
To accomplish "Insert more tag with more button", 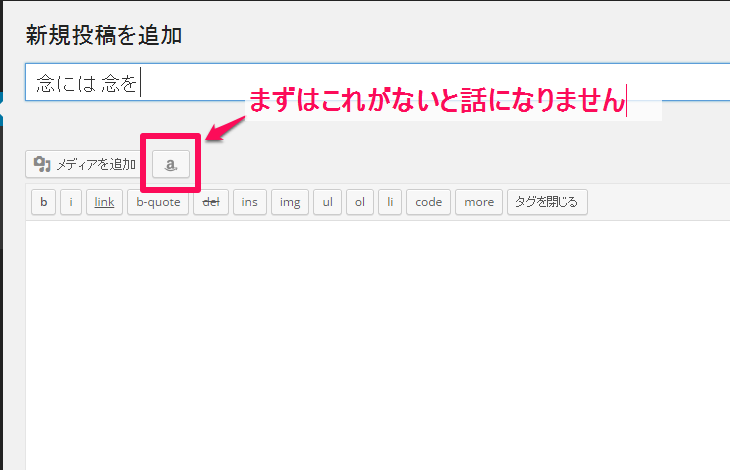I will click(479, 202).
